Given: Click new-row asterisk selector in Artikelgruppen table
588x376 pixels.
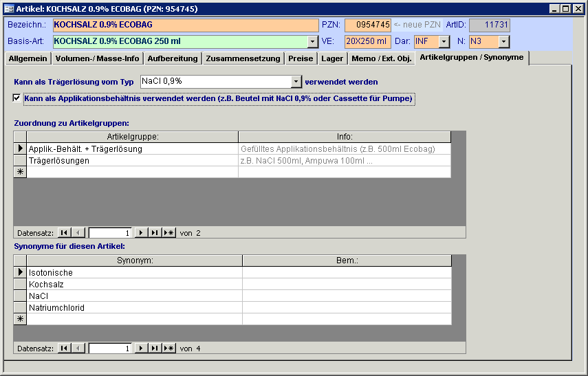Looking at the screenshot, I should (20, 172).
